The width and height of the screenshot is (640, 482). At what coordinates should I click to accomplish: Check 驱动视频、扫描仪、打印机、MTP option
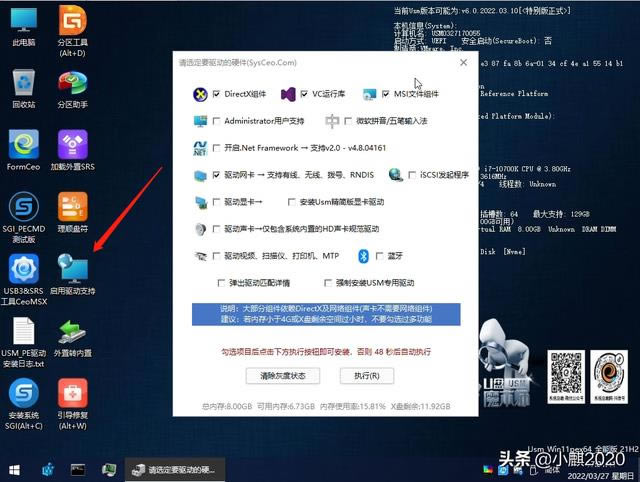pyautogui.click(x=216, y=256)
